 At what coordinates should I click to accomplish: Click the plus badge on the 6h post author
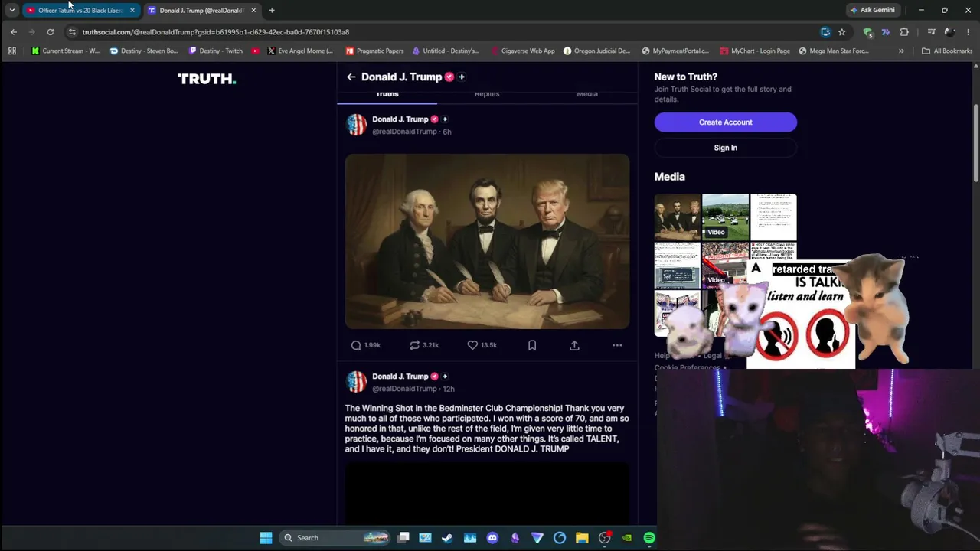click(445, 119)
